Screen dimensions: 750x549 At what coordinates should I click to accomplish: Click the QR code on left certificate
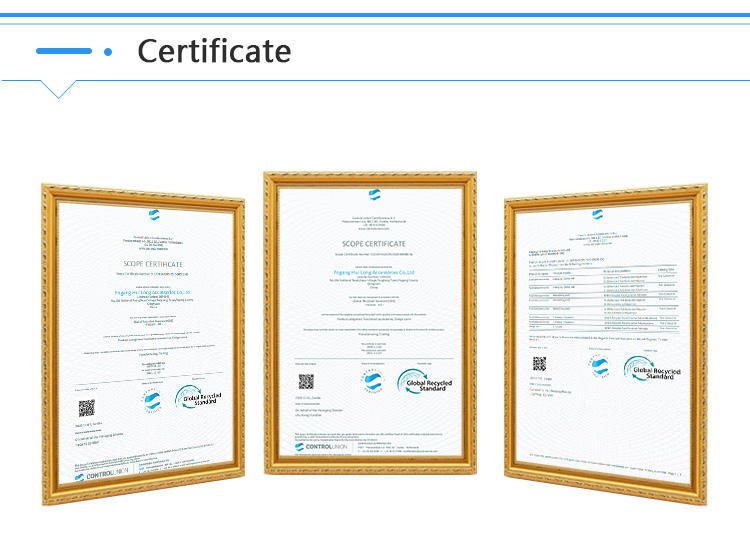pyautogui.click(x=87, y=408)
